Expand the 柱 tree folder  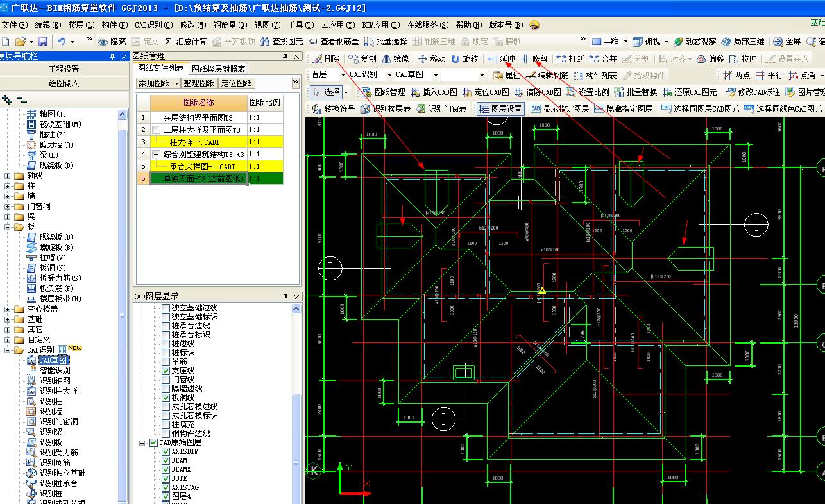point(8,186)
